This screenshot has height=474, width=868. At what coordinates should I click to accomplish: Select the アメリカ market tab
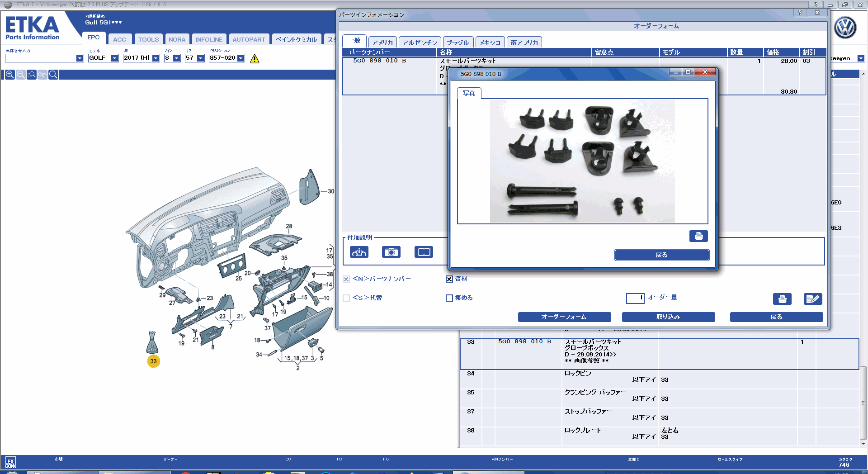point(382,43)
